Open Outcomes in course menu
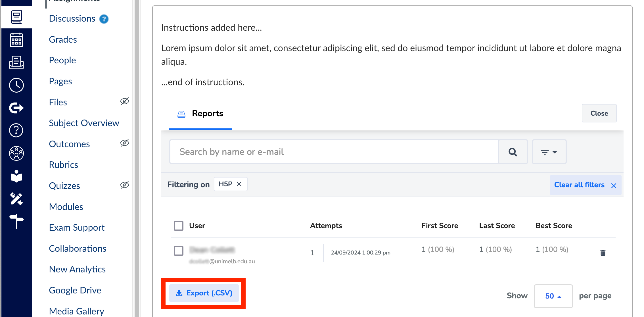This screenshot has height=317, width=644. click(69, 144)
